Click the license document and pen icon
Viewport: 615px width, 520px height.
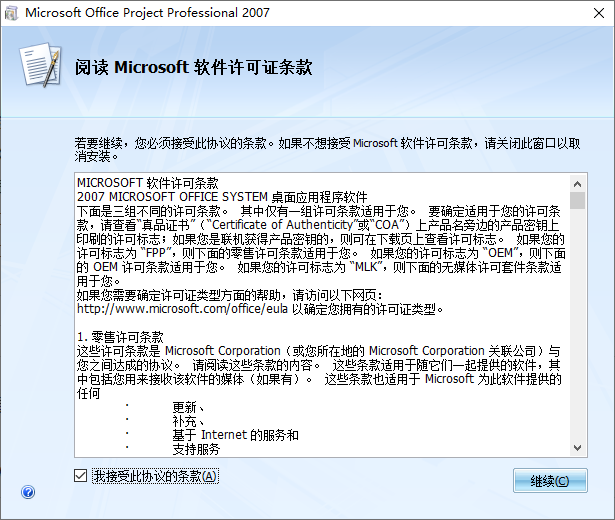(41, 65)
